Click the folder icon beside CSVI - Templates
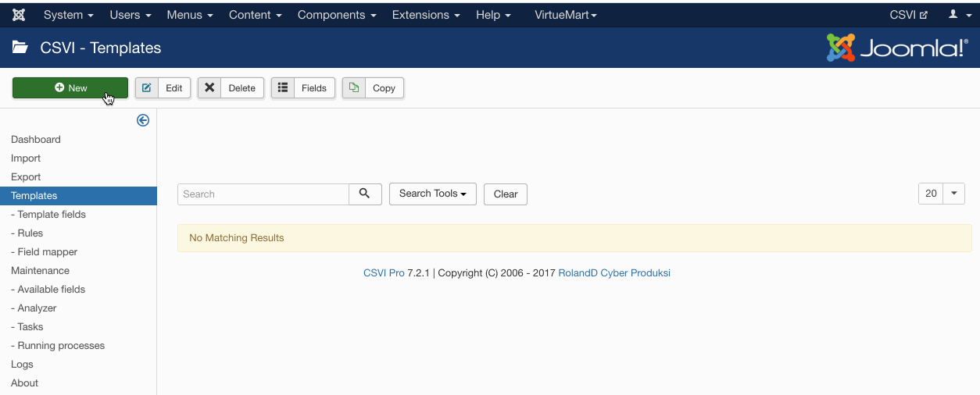 (x=20, y=48)
